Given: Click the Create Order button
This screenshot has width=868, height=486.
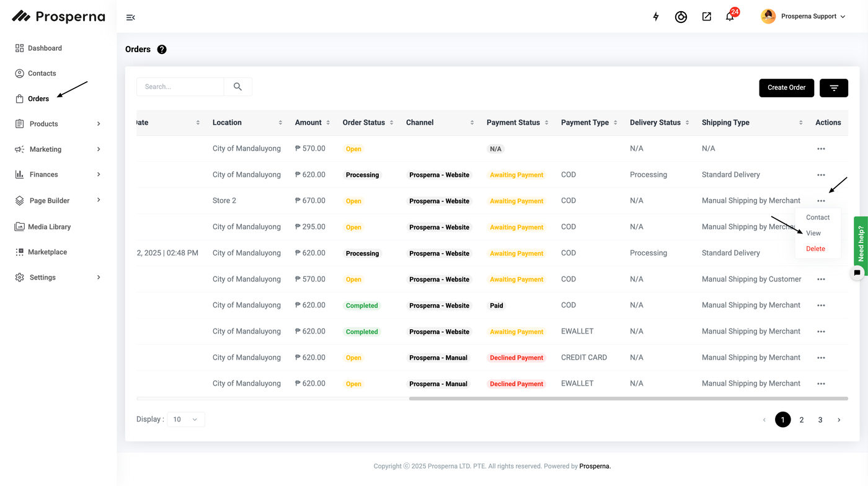Looking at the screenshot, I should tap(786, 88).
